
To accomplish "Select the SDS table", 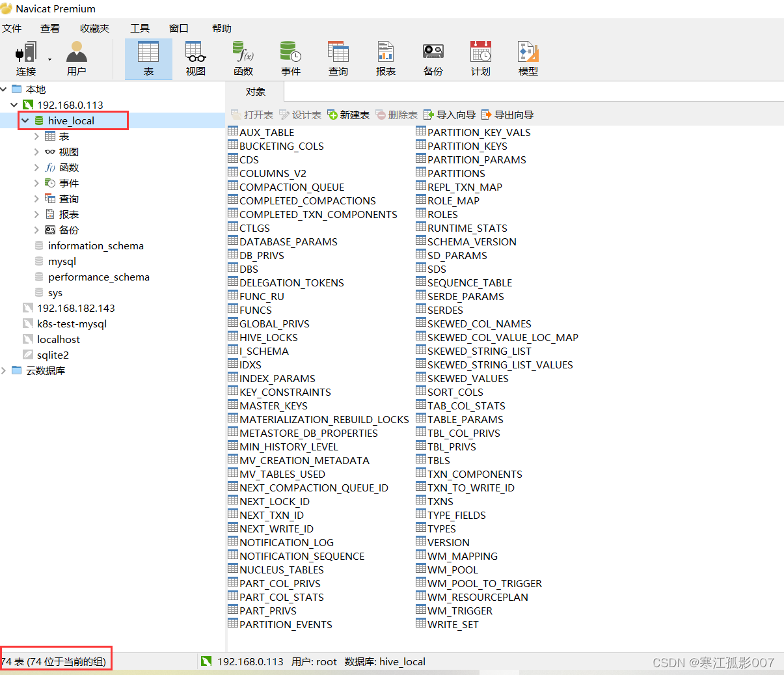I will [x=437, y=269].
